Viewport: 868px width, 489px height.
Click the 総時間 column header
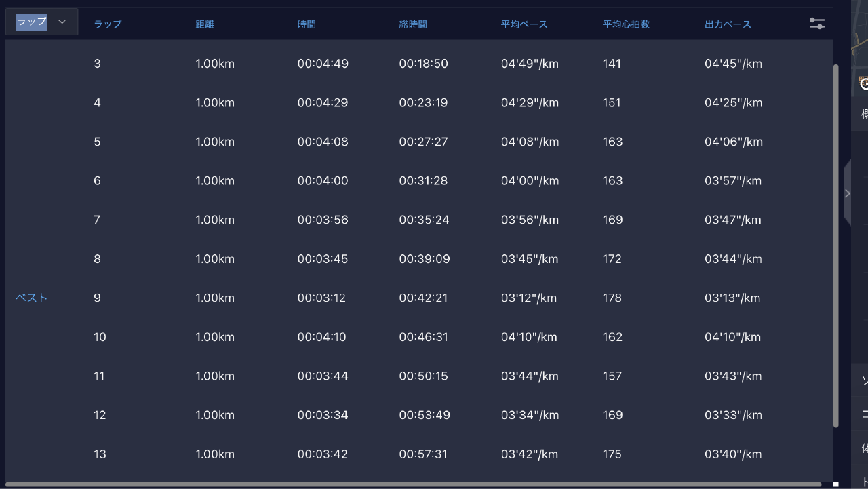[413, 24]
